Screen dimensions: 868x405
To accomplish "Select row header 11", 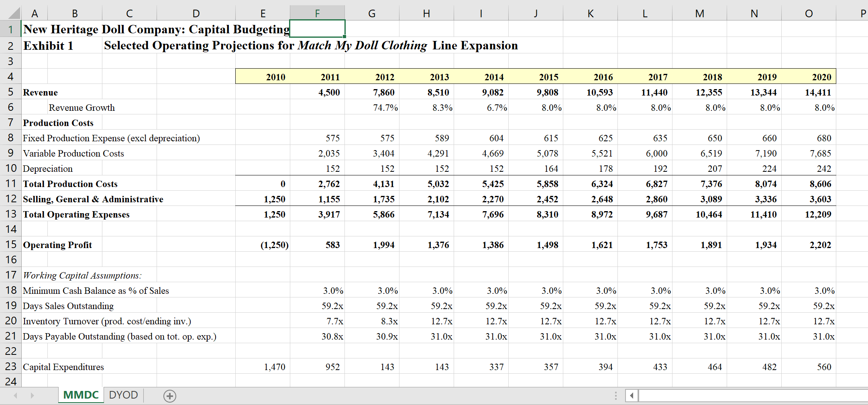I will [10, 183].
